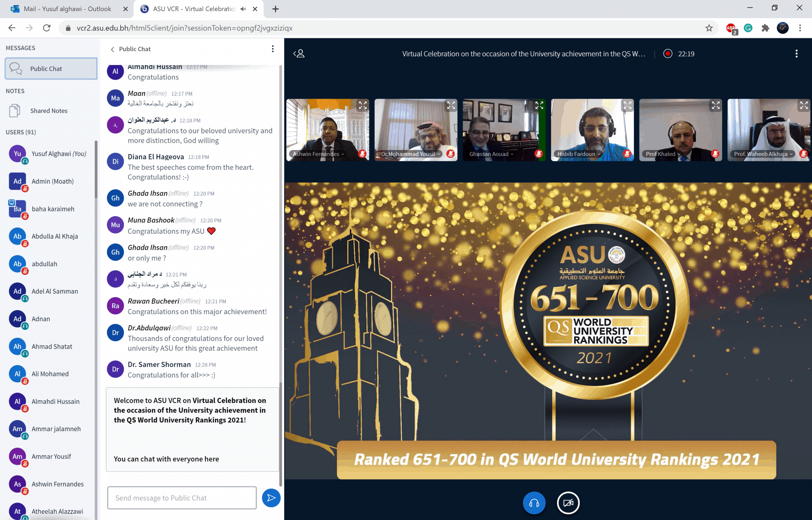812x520 pixels.
Task: Toggle the users list panel icon
Action: (x=299, y=54)
